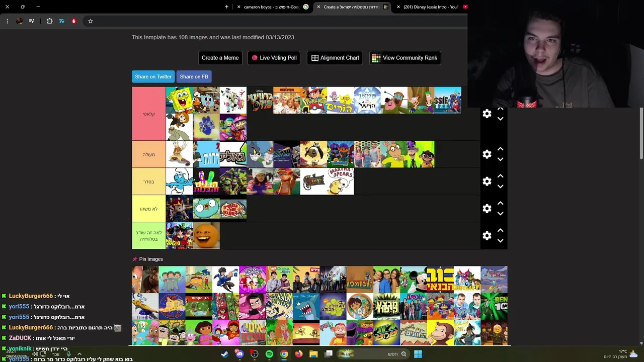644x362 pixels.
Task: Open File Explorer from the taskbar
Action: coord(313,354)
